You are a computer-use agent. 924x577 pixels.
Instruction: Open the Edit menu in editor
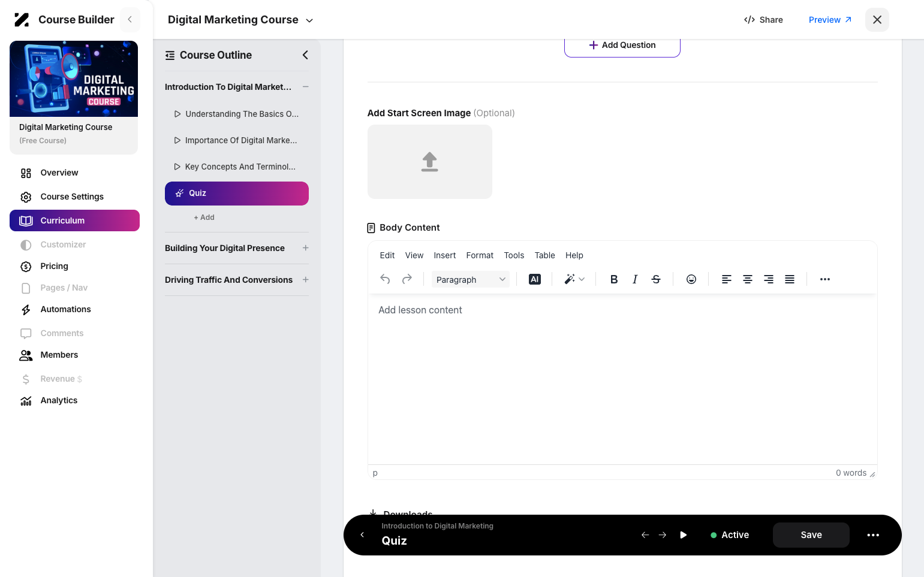tap(387, 255)
